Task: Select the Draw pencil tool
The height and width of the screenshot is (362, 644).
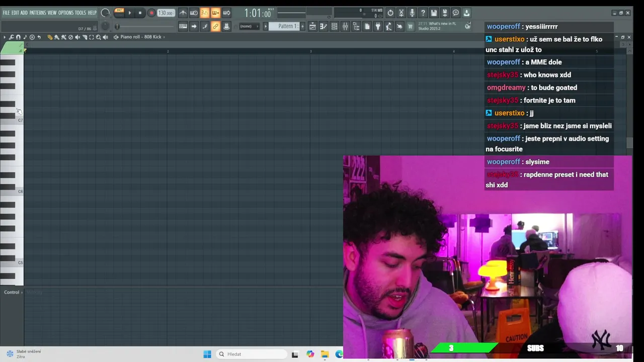Action: (x=49, y=37)
